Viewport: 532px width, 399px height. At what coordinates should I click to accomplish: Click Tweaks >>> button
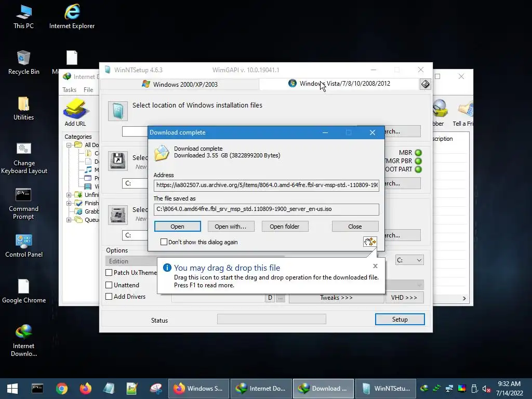336,298
